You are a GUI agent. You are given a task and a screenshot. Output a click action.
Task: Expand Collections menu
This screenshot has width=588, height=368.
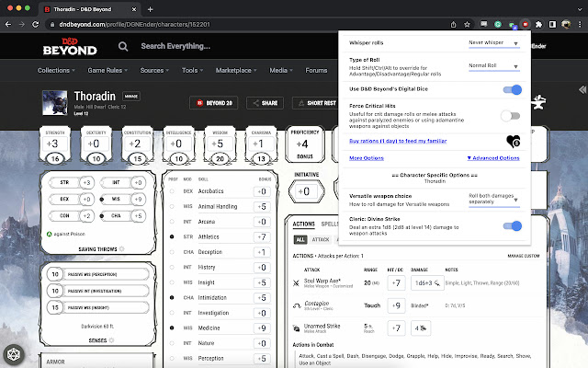[56, 70]
